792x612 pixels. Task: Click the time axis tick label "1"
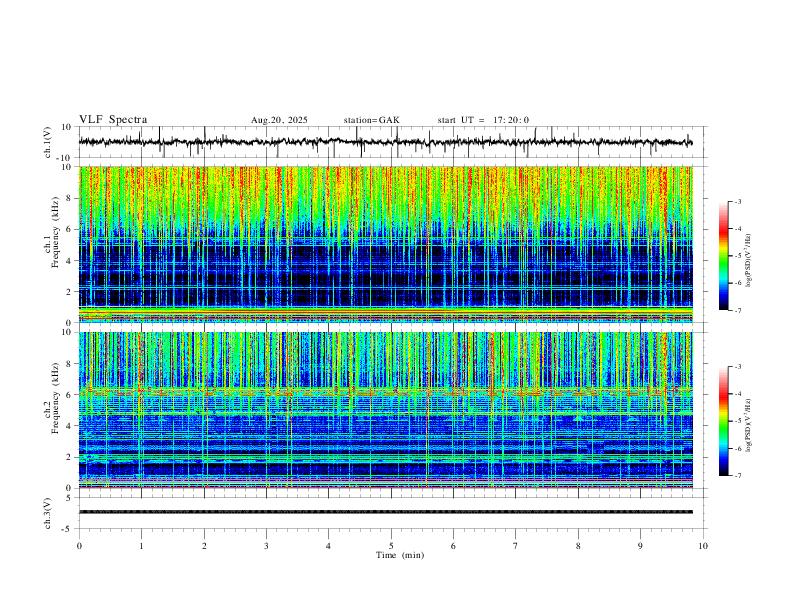[x=141, y=546]
